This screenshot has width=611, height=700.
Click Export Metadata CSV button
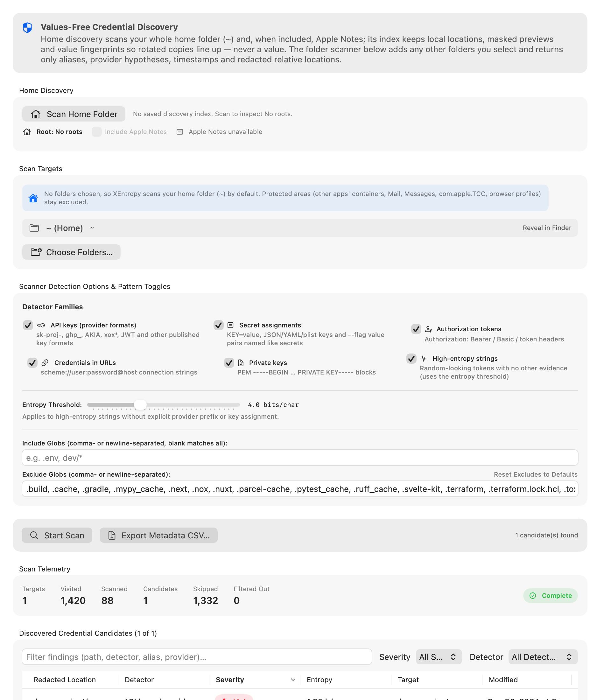pyautogui.click(x=158, y=535)
